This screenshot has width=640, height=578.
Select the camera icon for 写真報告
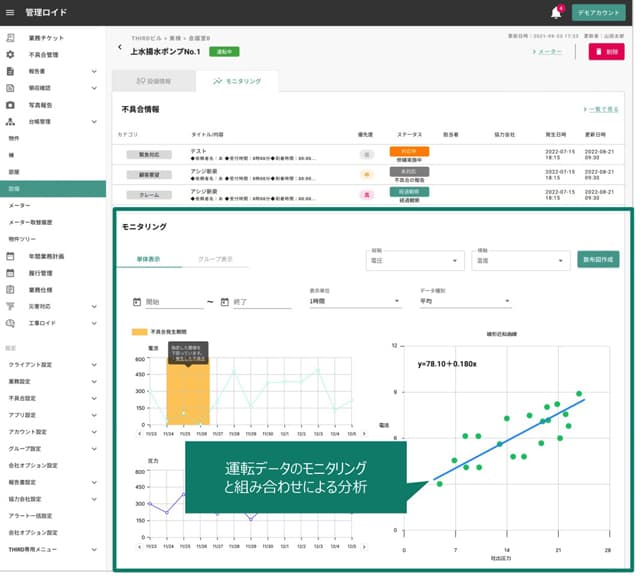[x=10, y=105]
